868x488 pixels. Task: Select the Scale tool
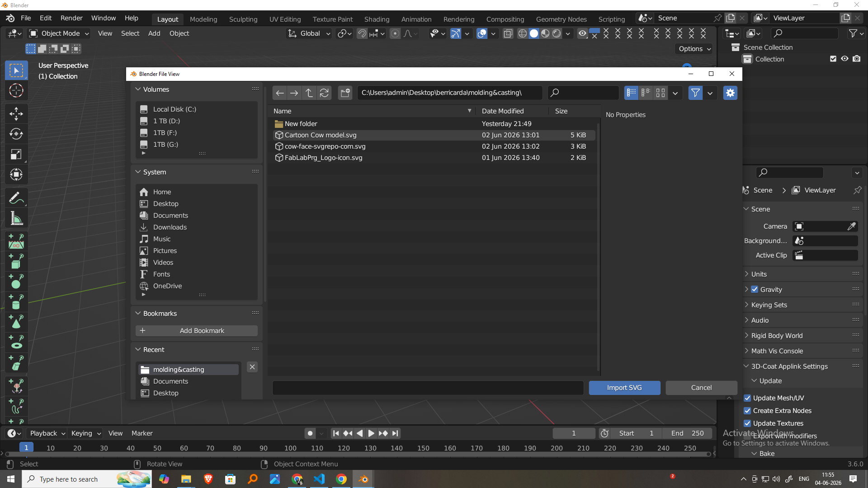tap(16, 154)
